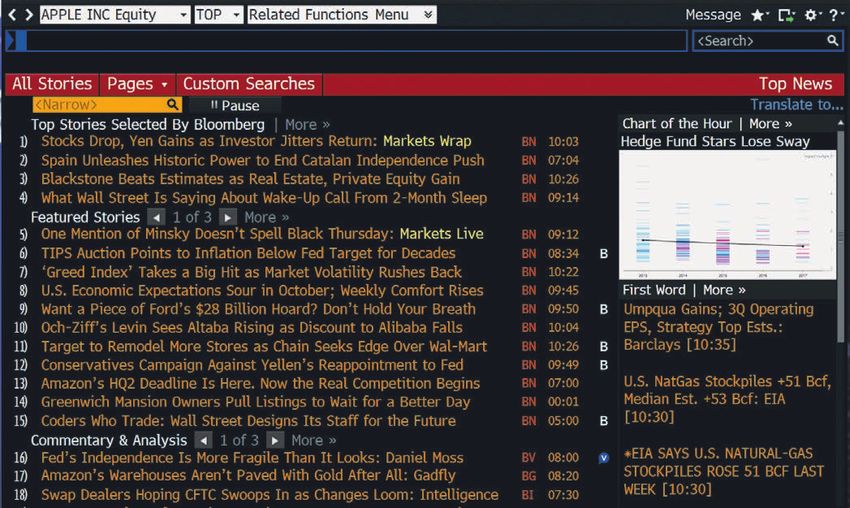Click B icon beside Conservatives Campaign story
This screenshot has width=850, height=508.
coord(603,365)
